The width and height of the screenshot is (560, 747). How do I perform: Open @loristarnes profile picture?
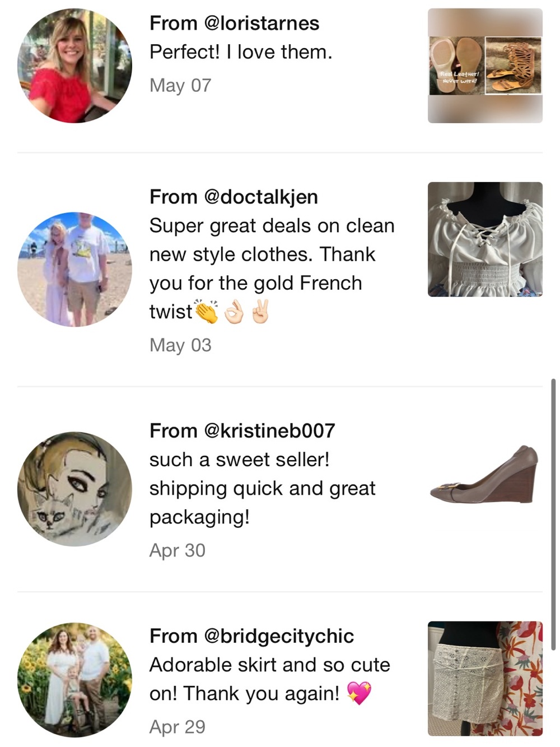tap(75, 66)
